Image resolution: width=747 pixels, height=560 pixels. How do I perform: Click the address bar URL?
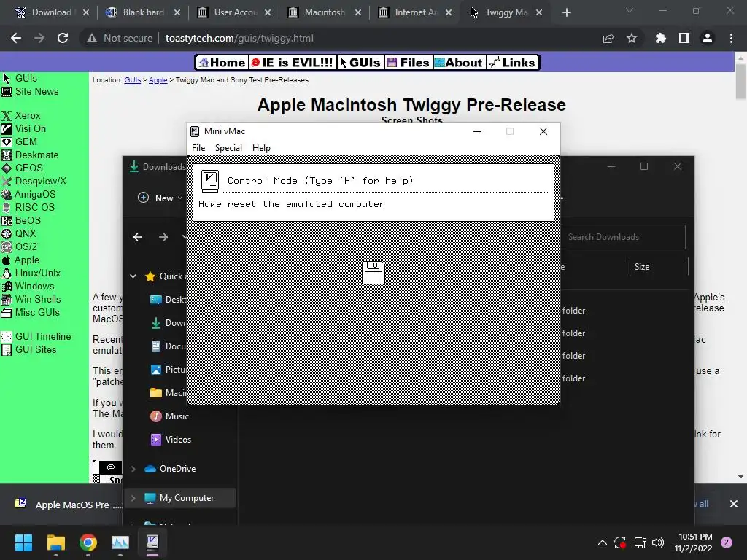(x=239, y=38)
